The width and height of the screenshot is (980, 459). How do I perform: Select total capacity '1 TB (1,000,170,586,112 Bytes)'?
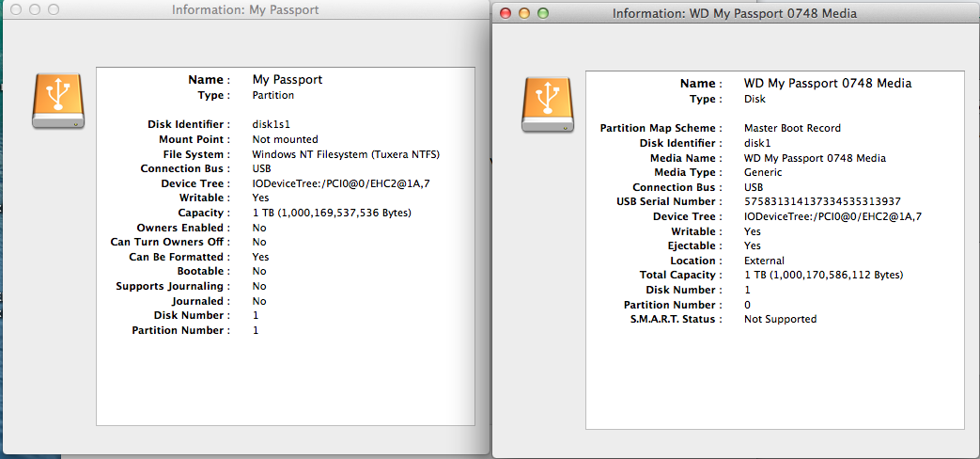824,275
